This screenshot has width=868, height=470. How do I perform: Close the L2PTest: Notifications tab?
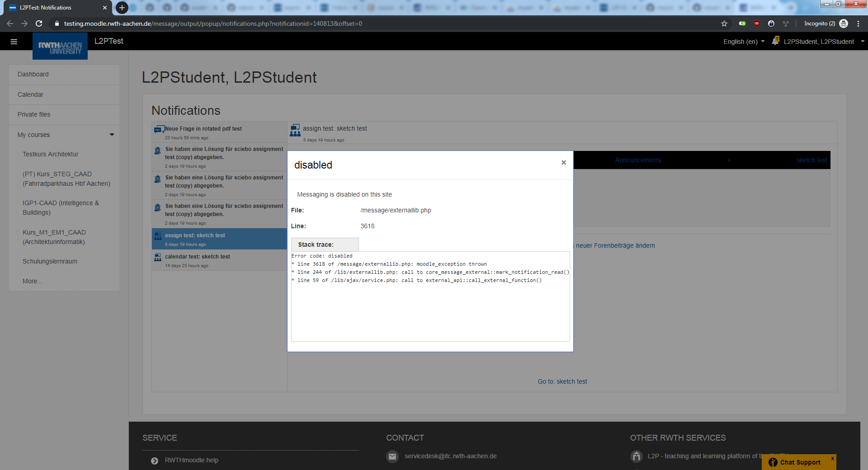(105, 8)
